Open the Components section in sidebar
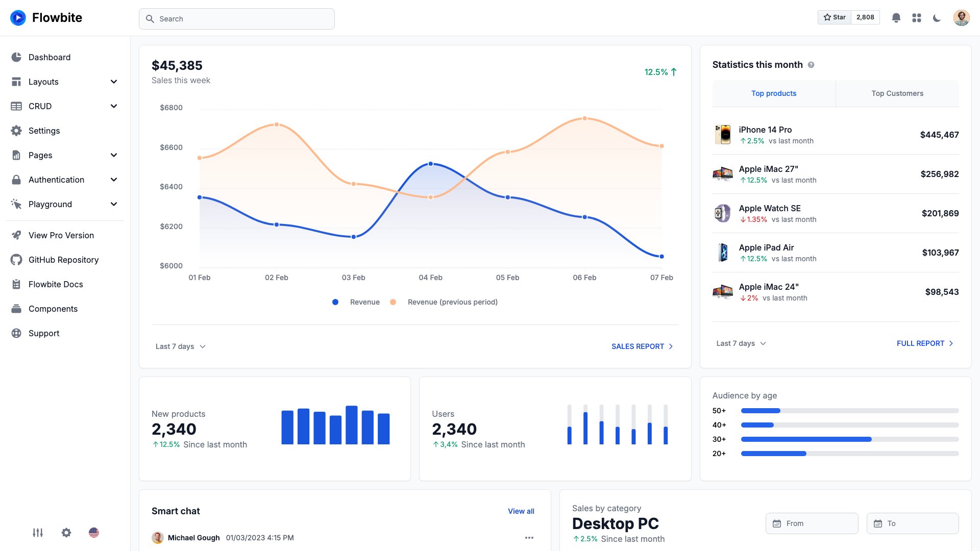 (53, 309)
